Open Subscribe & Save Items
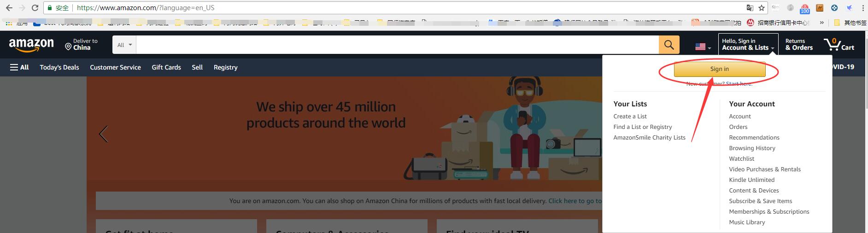 pos(760,201)
